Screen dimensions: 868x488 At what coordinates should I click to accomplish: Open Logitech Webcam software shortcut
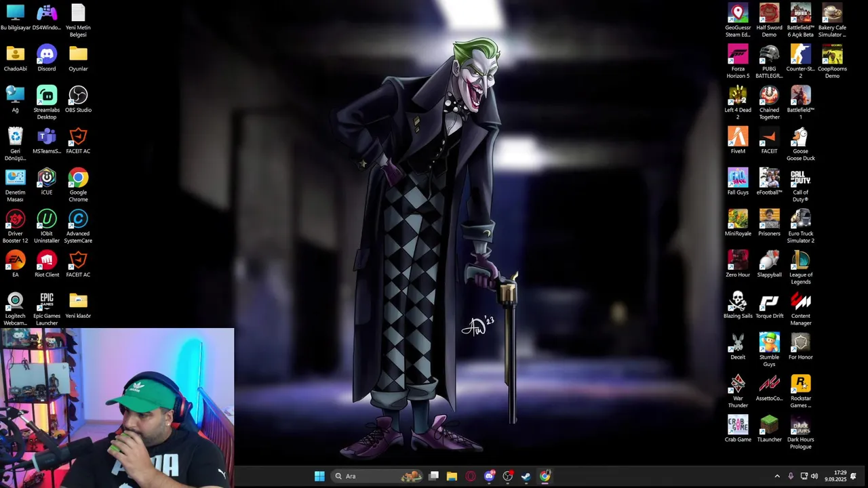tap(15, 309)
